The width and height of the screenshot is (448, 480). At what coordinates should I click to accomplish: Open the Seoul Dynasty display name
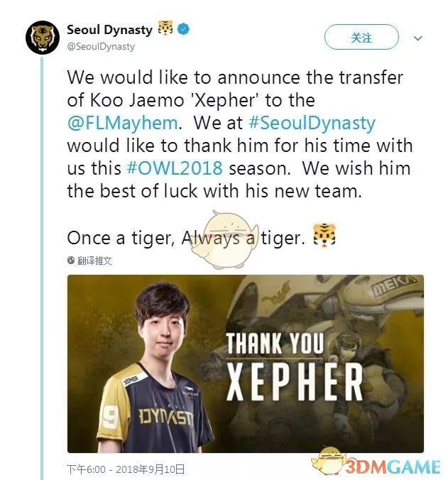tap(109, 30)
